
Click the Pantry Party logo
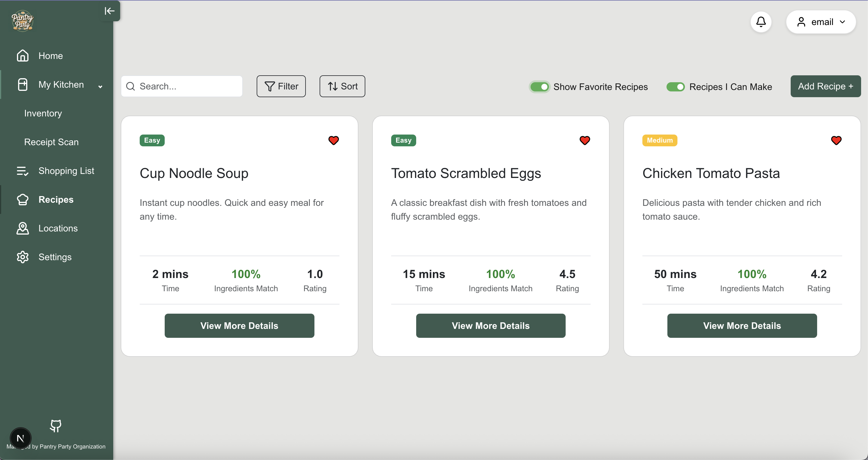click(x=23, y=21)
